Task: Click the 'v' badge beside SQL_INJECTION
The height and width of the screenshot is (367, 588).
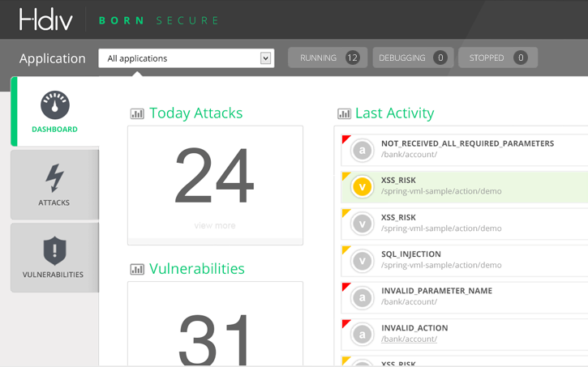Action: coord(363,261)
